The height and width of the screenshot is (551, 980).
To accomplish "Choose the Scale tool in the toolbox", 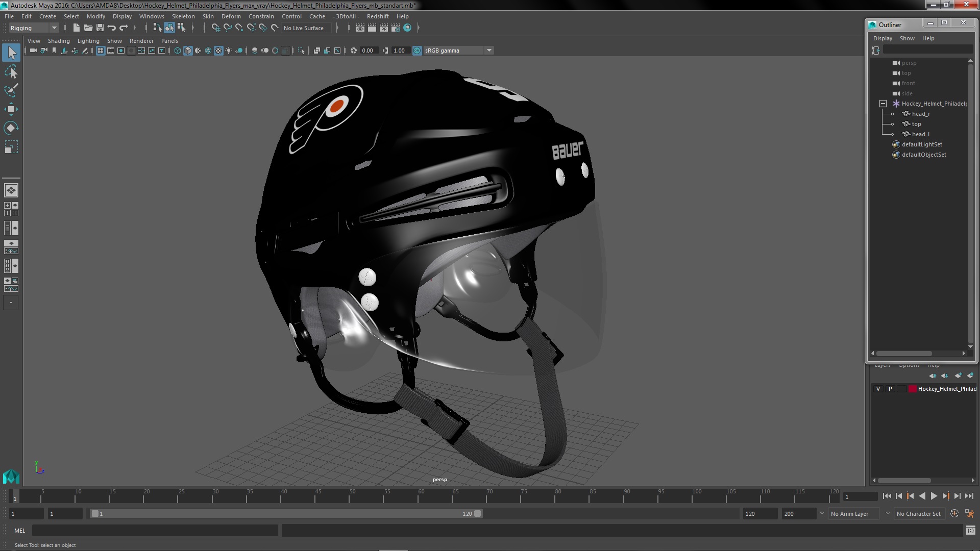I will 11,147.
